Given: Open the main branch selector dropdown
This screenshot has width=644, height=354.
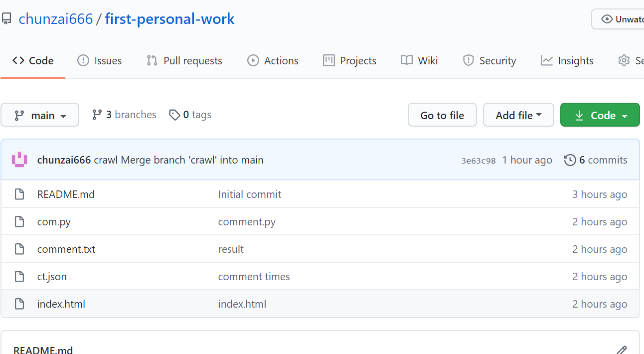Looking at the screenshot, I should coord(40,115).
